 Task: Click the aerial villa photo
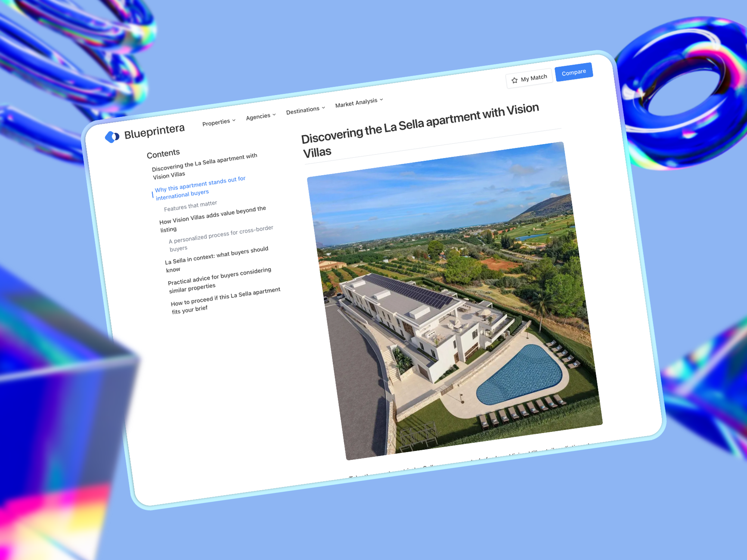pyautogui.click(x=454, y=301)
